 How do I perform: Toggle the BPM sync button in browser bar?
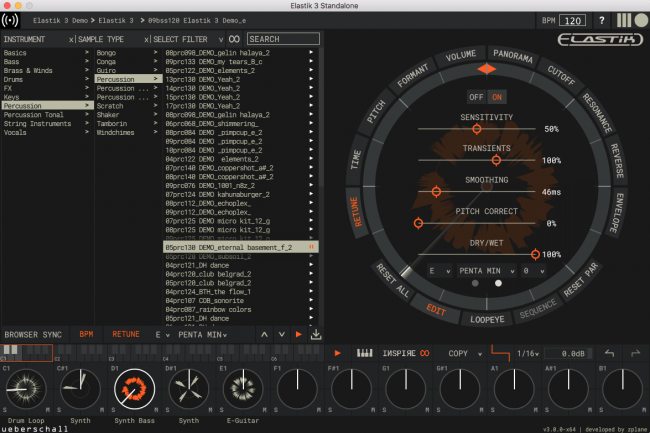coord(87,334)
